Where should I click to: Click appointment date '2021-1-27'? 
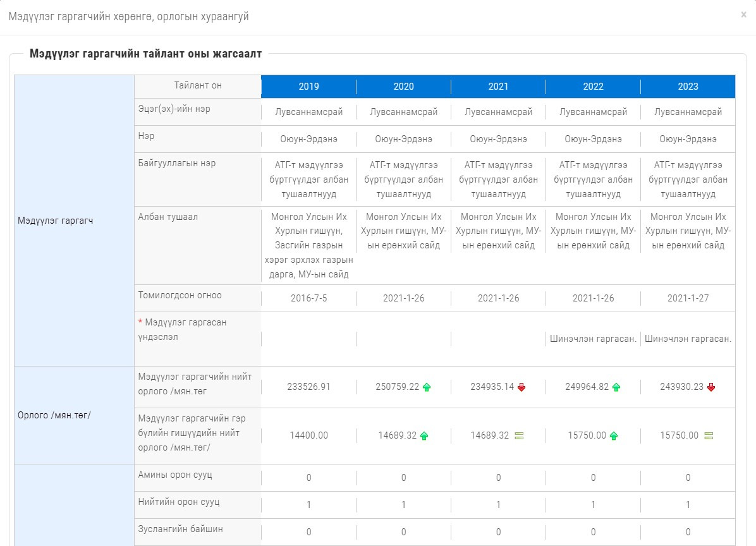[x=688, y=298]
